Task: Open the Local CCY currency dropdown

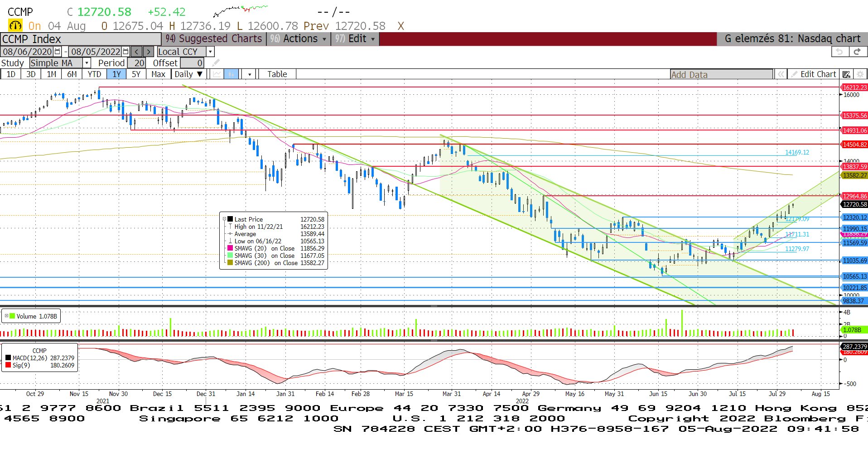Action: [x=210, y=52]
